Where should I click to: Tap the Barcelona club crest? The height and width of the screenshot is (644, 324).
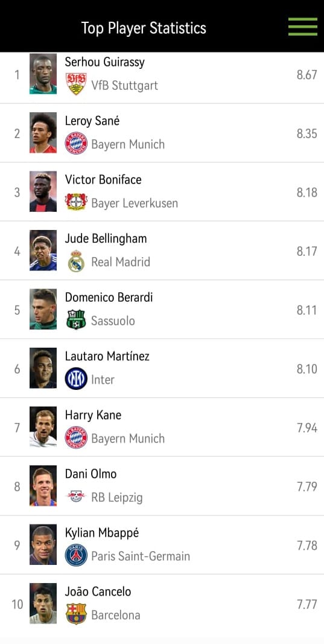pyautogui.click(x=76, y=614)
